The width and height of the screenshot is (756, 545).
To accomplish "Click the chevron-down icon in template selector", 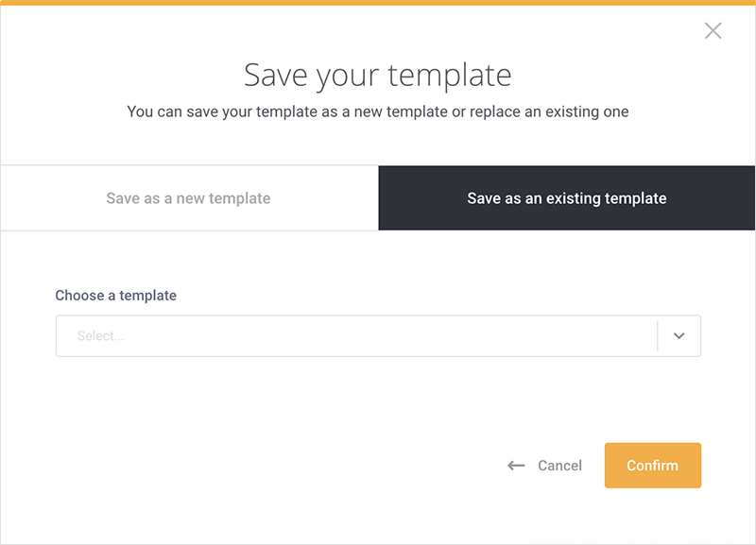I will pos(679,336).
